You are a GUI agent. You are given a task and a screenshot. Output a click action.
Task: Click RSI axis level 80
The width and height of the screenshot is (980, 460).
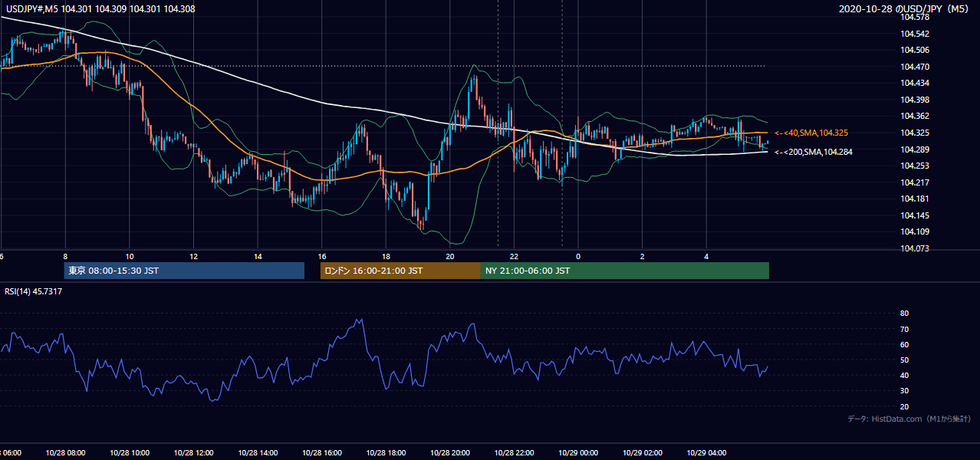pos(904,314)
